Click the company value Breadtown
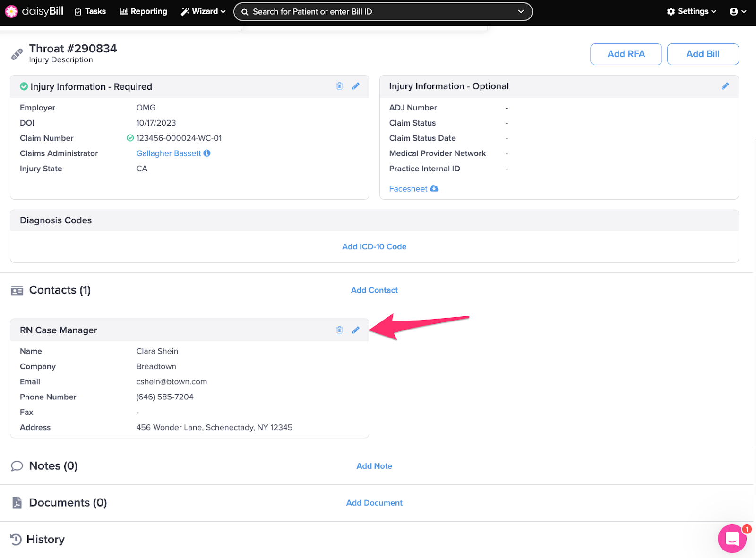Screen dimensions: 756x558 (x=156, y=366)
